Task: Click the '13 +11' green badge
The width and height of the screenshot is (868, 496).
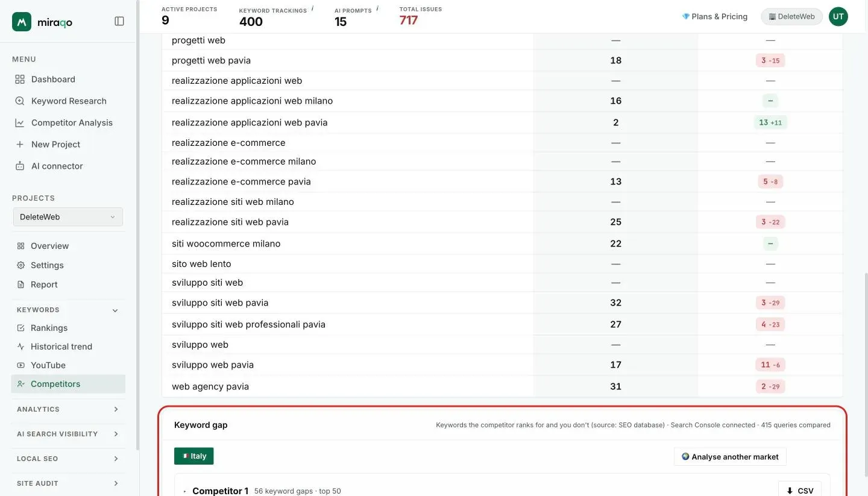Action: [x=770, y=122]
